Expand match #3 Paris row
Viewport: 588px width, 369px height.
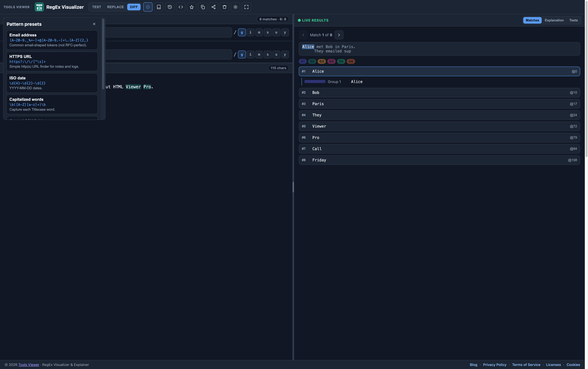439,104
